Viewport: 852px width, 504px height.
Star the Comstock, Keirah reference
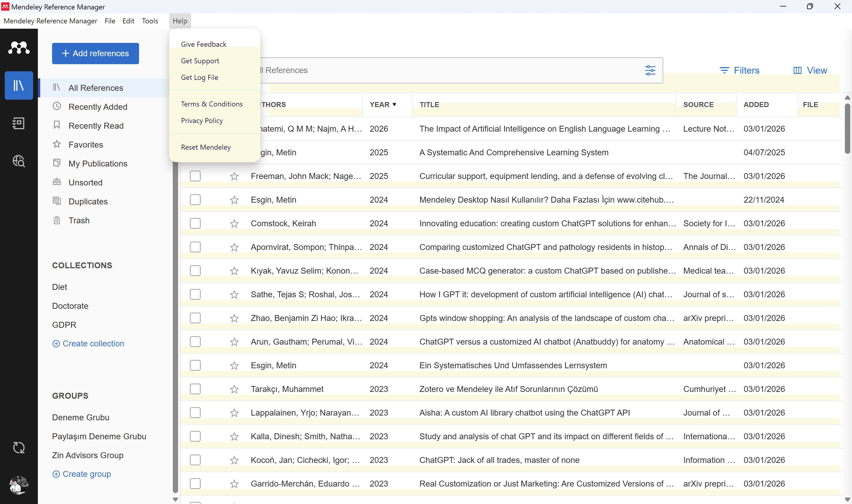234,224
